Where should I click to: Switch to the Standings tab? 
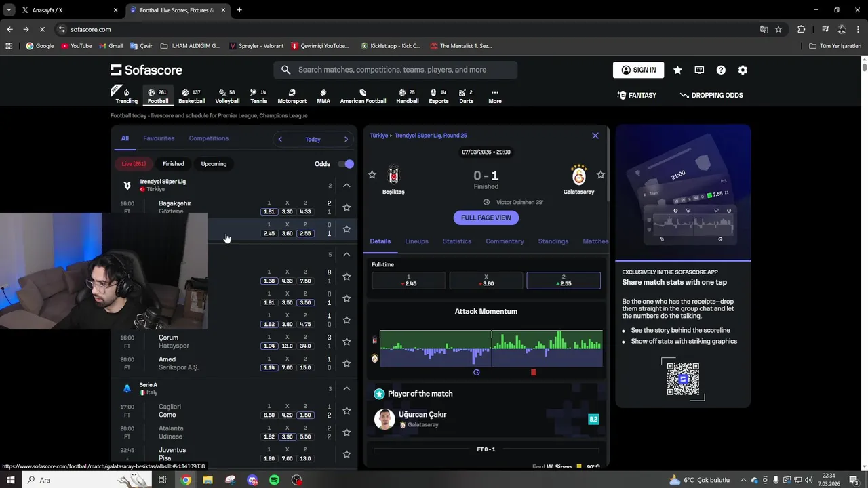[x=553, y=241]
